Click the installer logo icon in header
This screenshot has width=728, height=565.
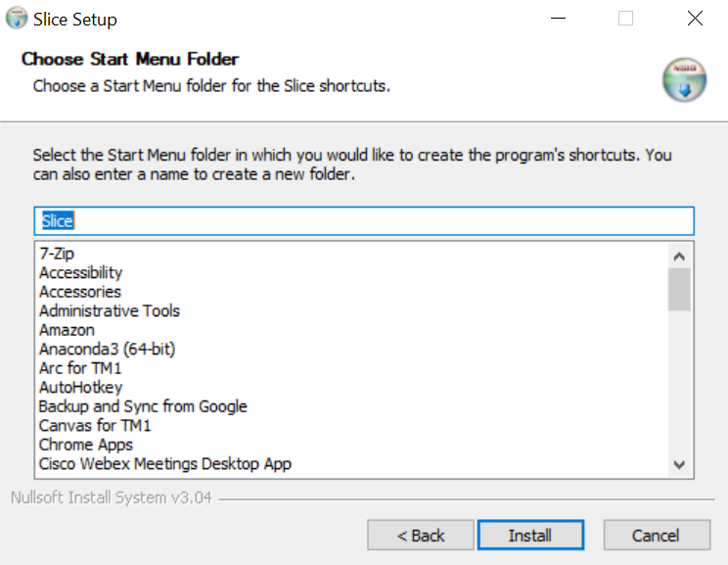[684, 80]
